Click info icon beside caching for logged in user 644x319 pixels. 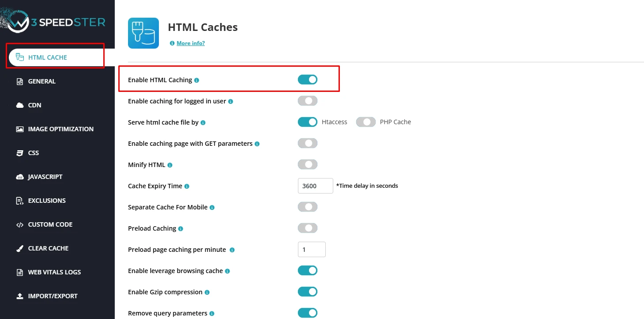click(230, 102)
